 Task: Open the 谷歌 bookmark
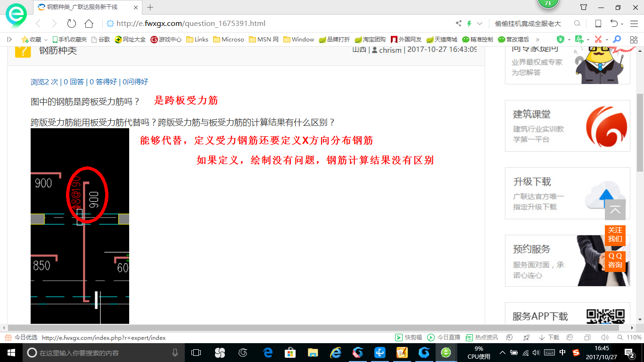tap(100, 40)
